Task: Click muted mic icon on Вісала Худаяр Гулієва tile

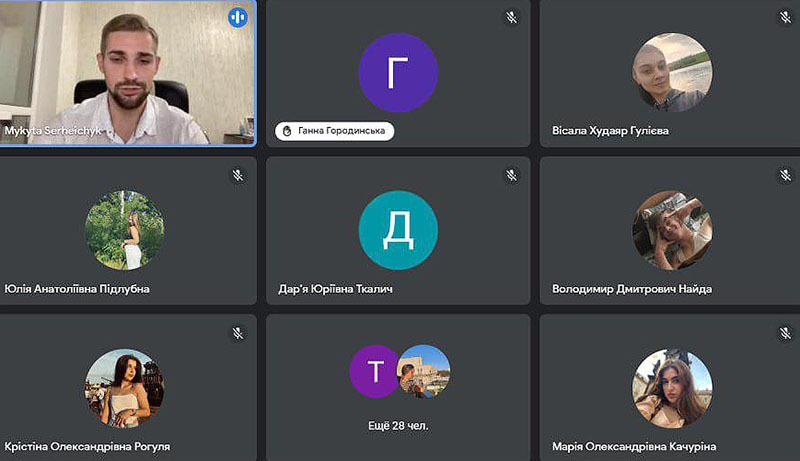Action: [x=785, y=17]
